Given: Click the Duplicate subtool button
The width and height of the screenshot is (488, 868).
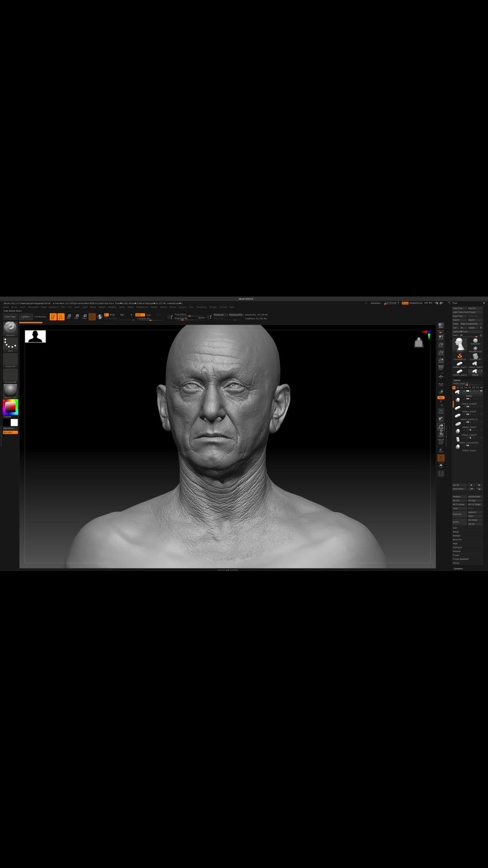Looking at the screenshot, I should coord(458,514).
